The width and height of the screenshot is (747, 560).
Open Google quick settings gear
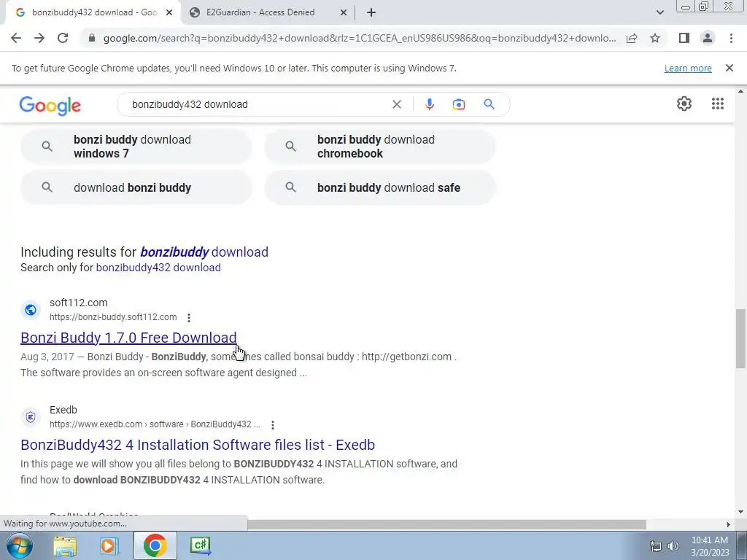click(x=684, y=104)
